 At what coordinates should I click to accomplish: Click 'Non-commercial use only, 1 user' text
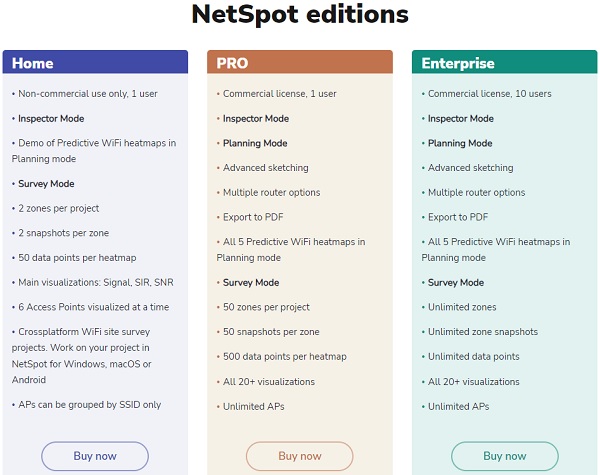(88, 94)
